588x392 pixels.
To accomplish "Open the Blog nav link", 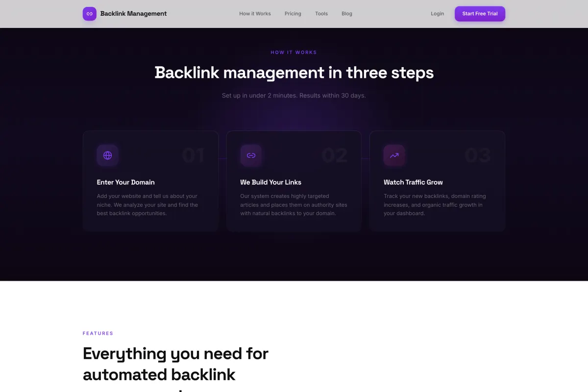I will (347, 14).
